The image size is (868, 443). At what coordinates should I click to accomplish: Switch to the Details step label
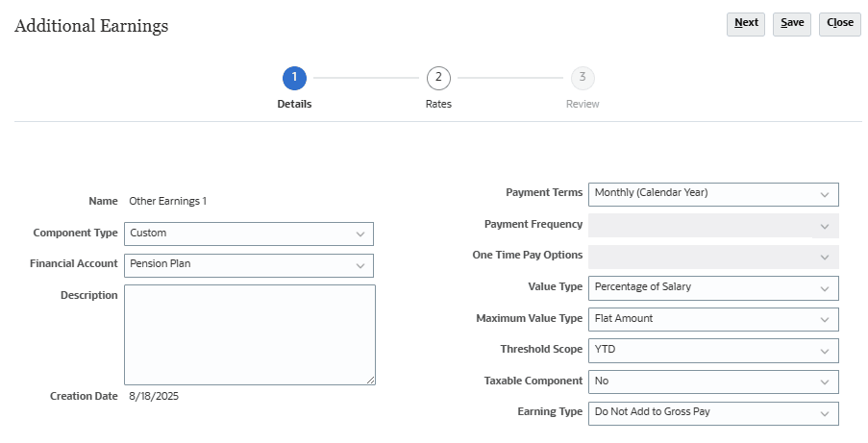(294, 104)
